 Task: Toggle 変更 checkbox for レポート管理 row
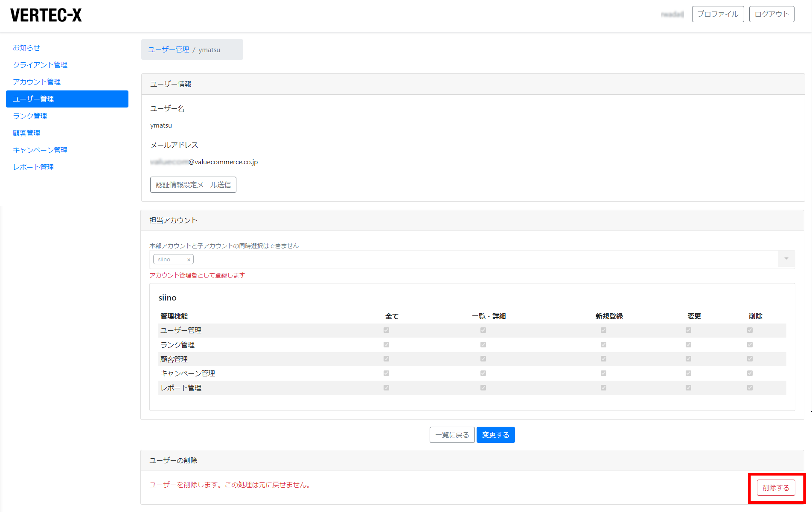688,388
